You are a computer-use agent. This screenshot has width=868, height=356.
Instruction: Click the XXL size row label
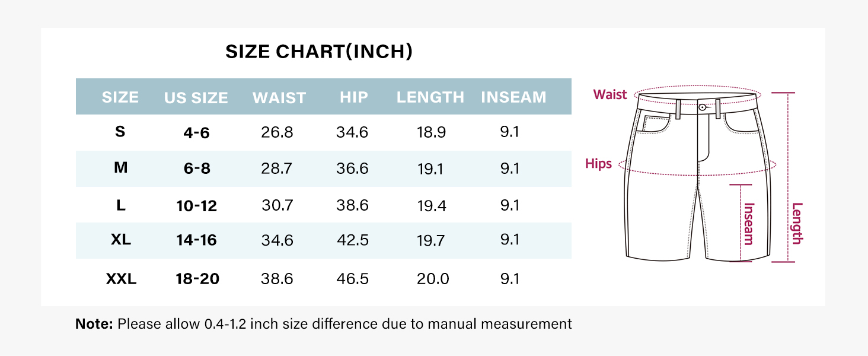(x=121, y=278)
